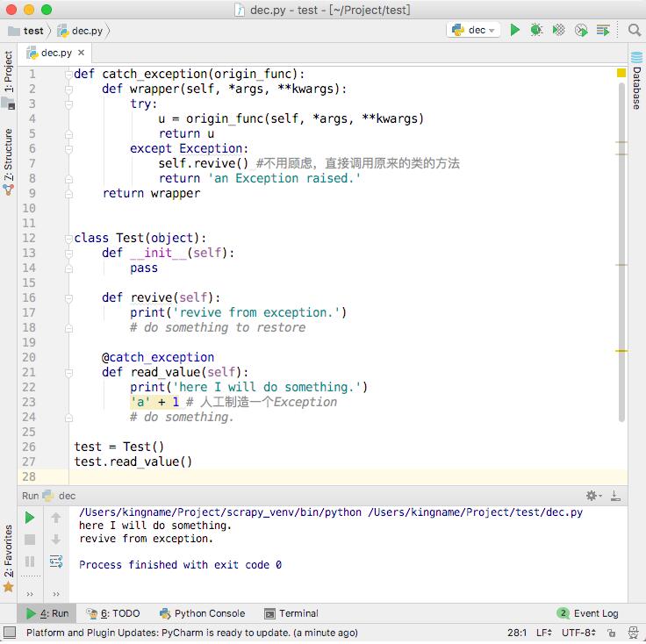Select the dec.py editor tab
This screenshot has height=644, width=646.
54,54
